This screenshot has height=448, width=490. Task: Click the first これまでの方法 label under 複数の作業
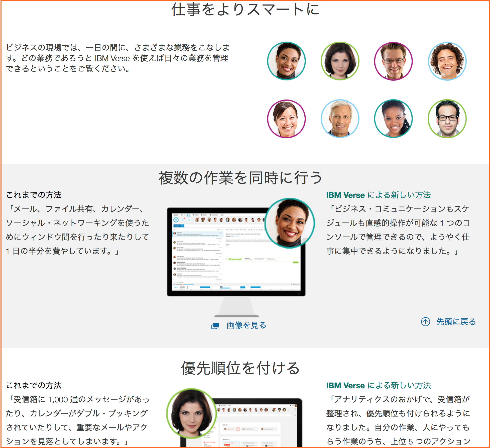[34, 195]
